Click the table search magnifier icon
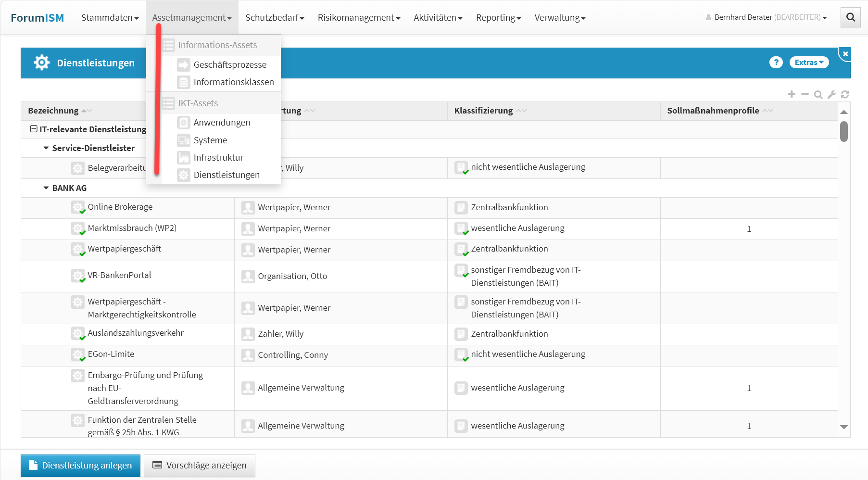Viewport: 868px width, 480px height. click(818, 94)
